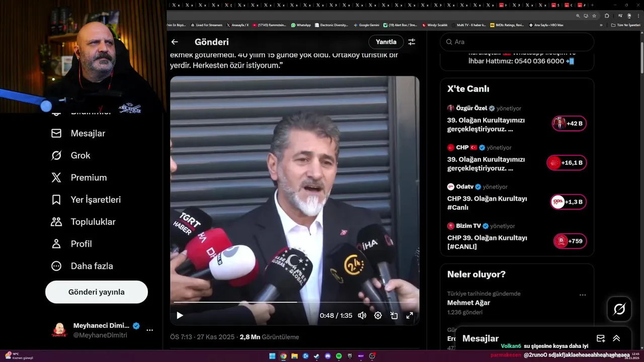Open (19) Alert Box / Stre... bookmark
Image resolution: width=644 pixels, height=362 pixels.
(400, 25)
